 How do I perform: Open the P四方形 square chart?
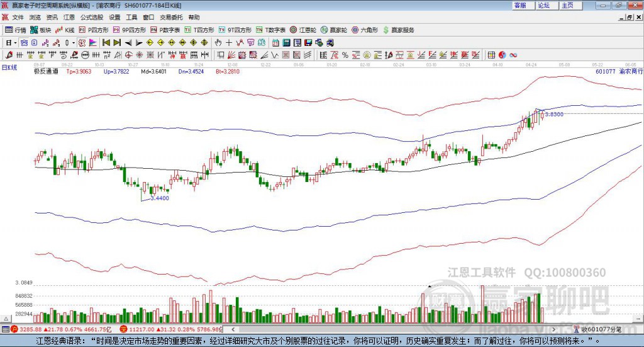[94, 30]
